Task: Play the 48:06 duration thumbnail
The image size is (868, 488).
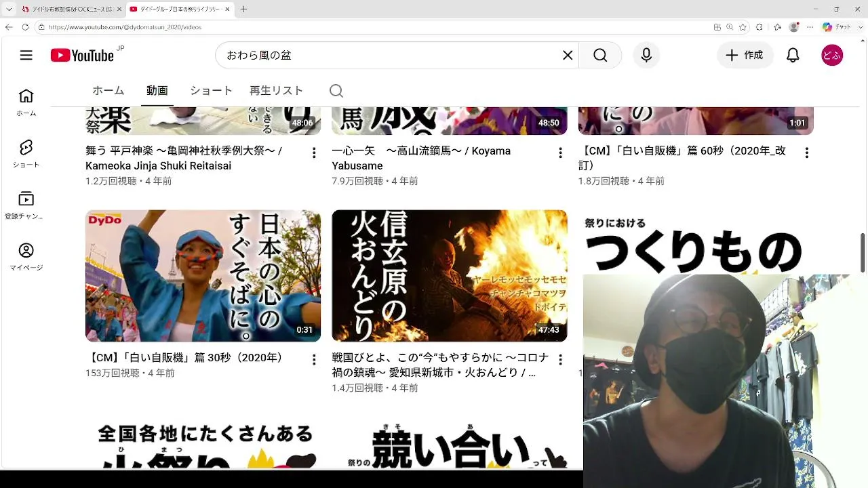Action: point(203,121)
